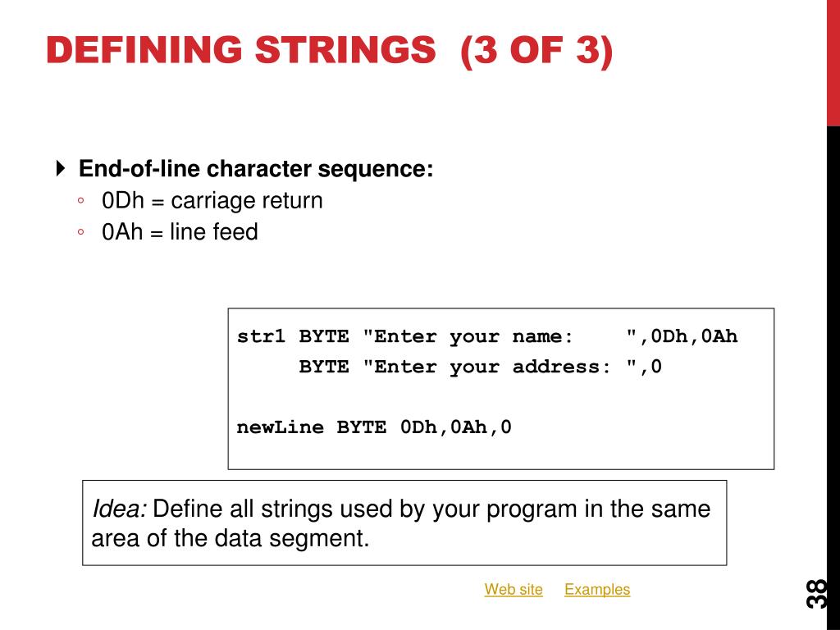Click the red circle bullet beside 0Dh
Viewport: 840px width, 630px height.
coord(81,201)
